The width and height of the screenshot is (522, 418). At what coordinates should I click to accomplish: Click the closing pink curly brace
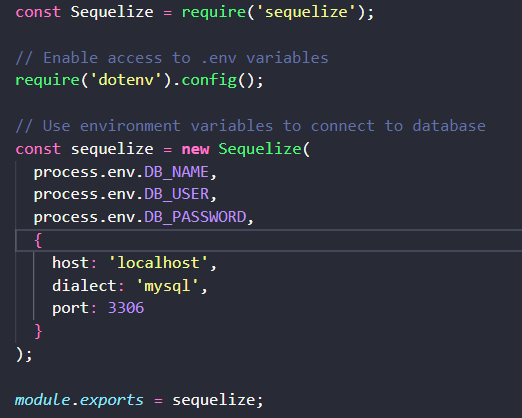(38, 331)
